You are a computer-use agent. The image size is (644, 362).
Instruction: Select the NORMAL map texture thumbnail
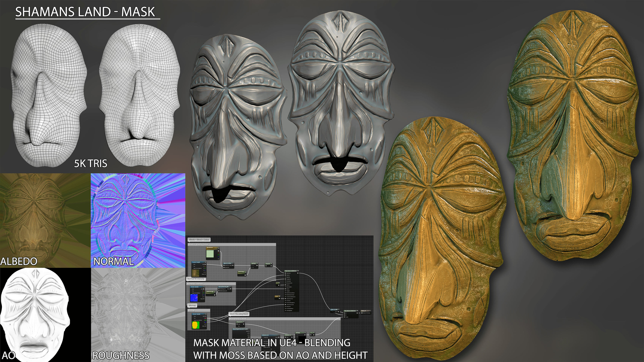click(x=138, y=220)
